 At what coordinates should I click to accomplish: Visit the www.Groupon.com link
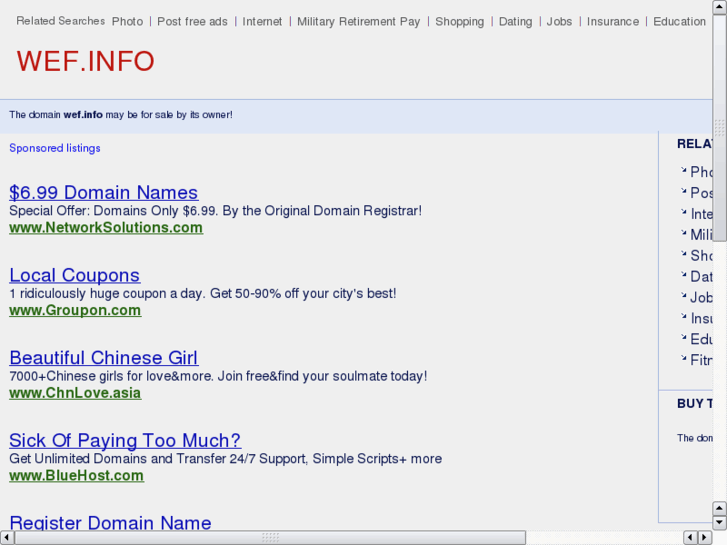coord(75,310)
